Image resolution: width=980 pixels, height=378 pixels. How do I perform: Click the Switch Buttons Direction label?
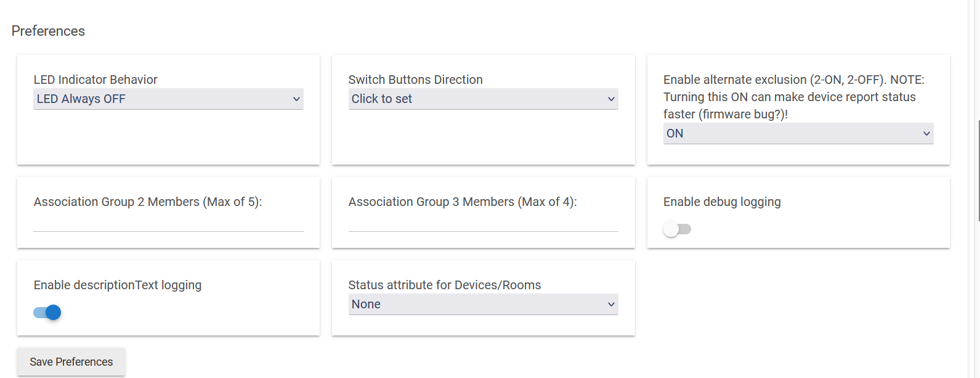415,80
